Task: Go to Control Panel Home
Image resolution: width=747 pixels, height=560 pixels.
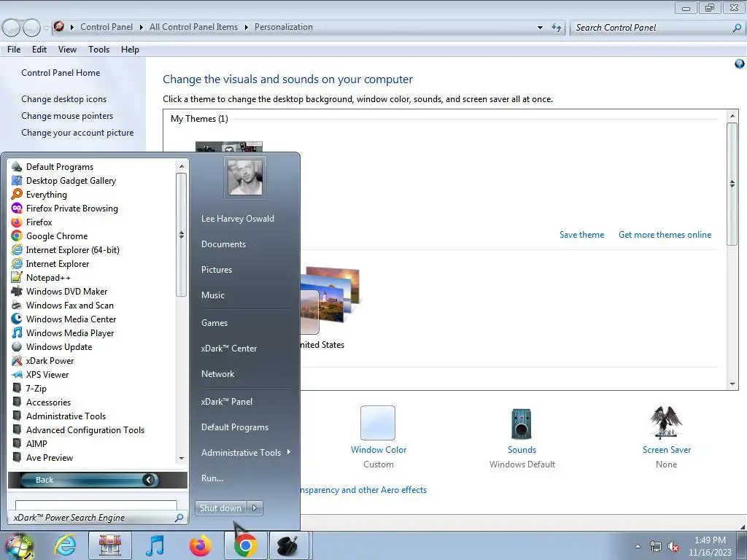Action: [61, 73]
